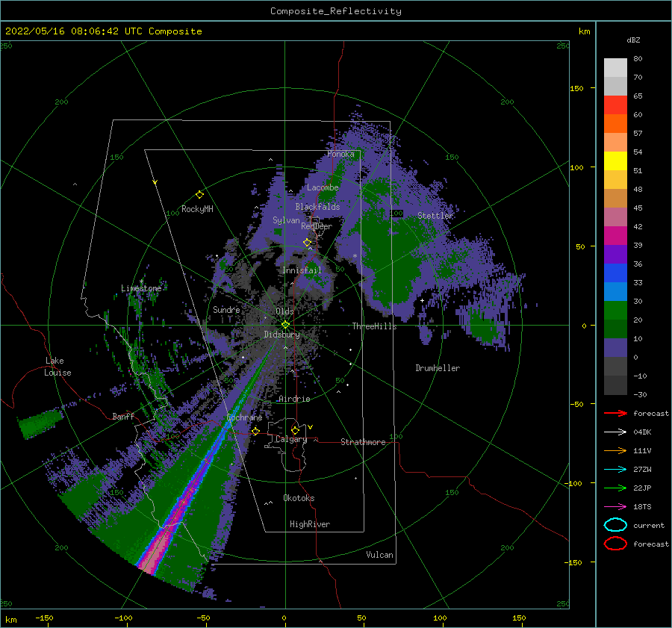Pick the purple 39-36 dBZ swatch
The height and width of the screenshot is (628, 672).
coord(615,255)
